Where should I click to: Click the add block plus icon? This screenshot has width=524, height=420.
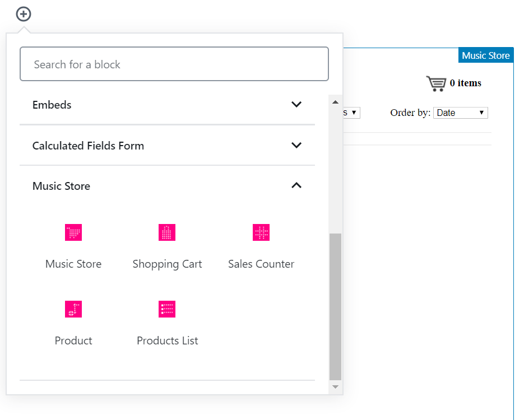tap(24, 14)
